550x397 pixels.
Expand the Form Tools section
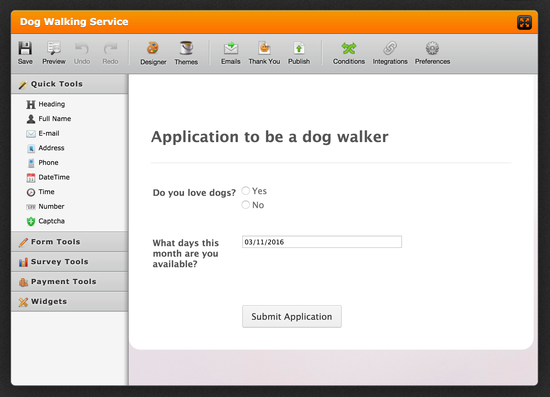point(69,242)
